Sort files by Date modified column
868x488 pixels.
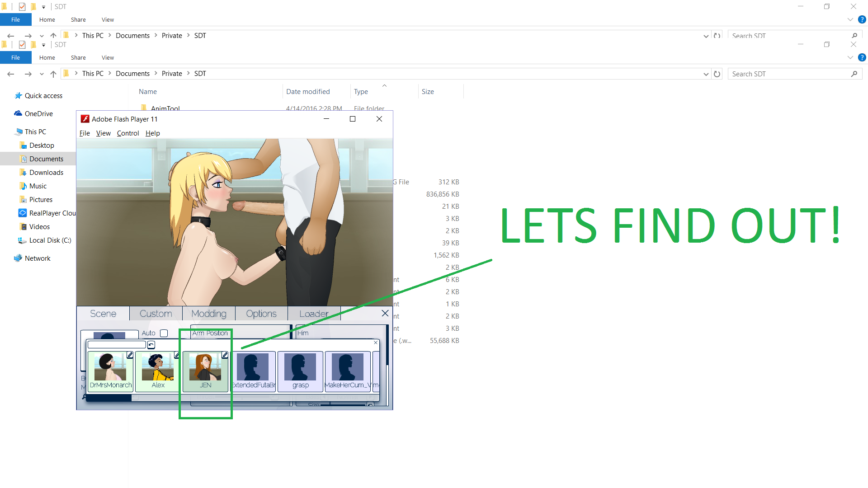308,92
